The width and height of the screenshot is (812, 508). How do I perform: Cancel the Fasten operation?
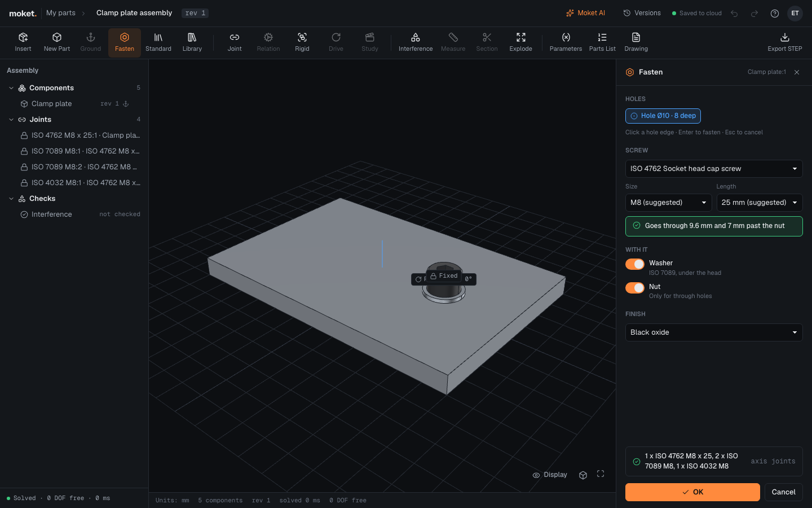(x=784, y=492)
